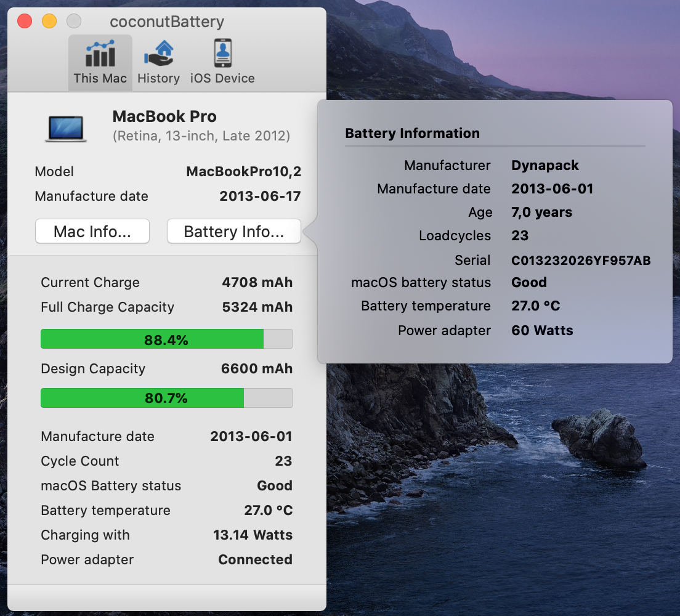Select the 60 Watts power adapter value
This screenshot has width=680, height=616.
coord(542,330)
